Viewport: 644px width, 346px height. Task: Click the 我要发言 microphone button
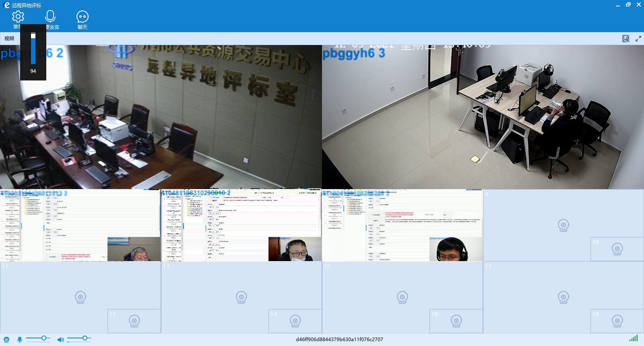50,17
